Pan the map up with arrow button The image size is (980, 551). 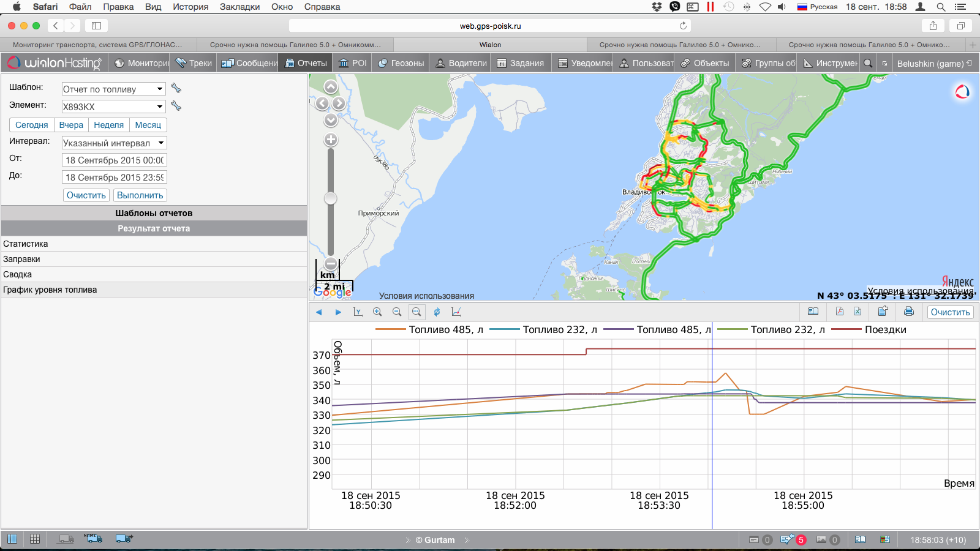331,88
